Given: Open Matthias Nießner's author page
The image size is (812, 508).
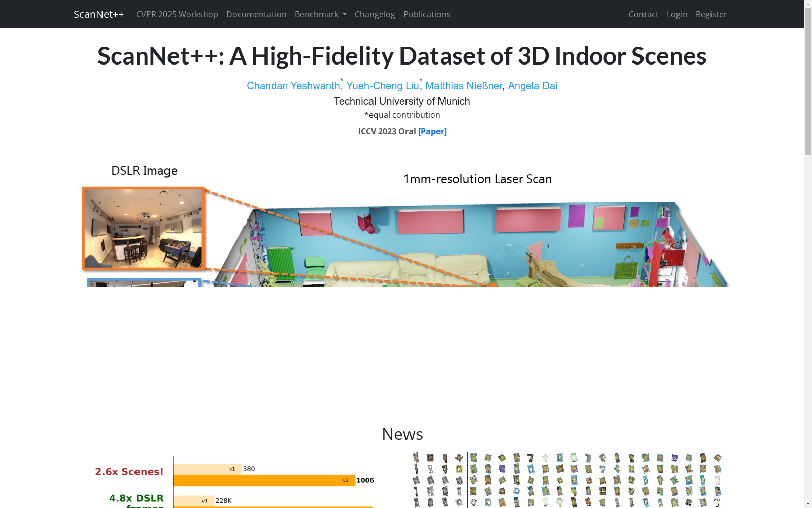Looking at the screenshot, I should [x=463, y=86].
